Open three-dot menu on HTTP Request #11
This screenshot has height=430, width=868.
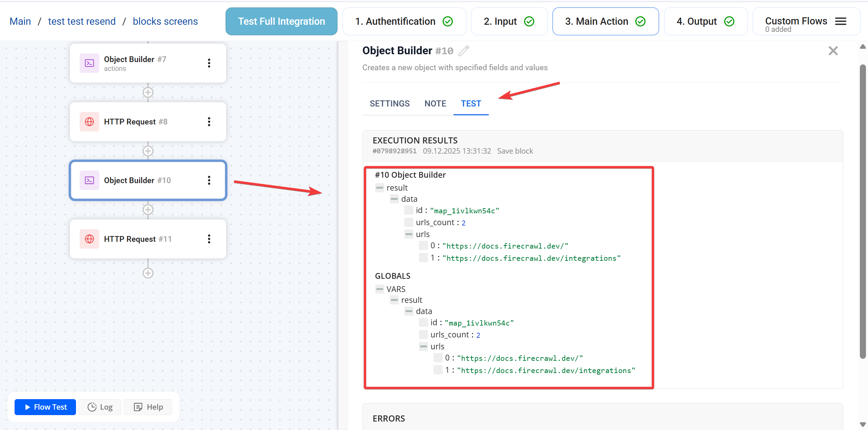pos(209,239)
